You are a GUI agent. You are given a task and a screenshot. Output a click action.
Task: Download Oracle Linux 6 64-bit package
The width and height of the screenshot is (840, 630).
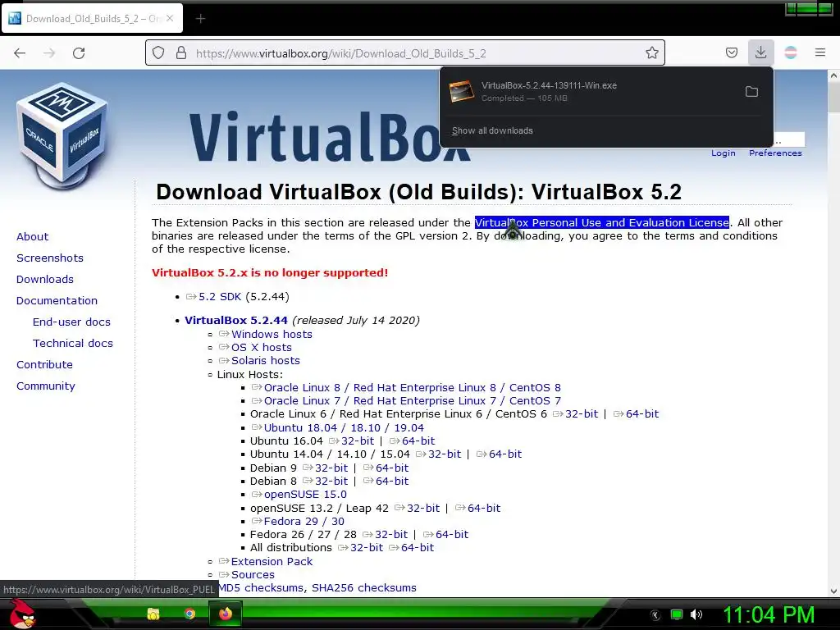click(642, 414)
